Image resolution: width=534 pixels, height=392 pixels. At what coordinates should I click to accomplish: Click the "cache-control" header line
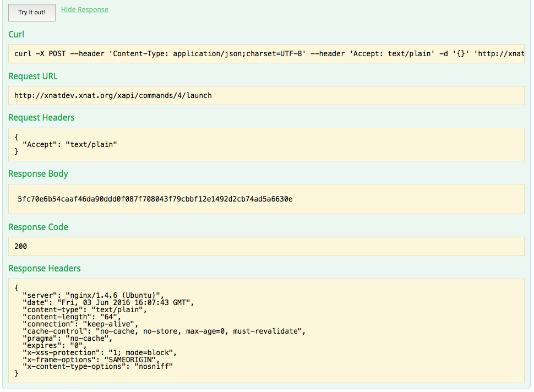click(164, 331)
